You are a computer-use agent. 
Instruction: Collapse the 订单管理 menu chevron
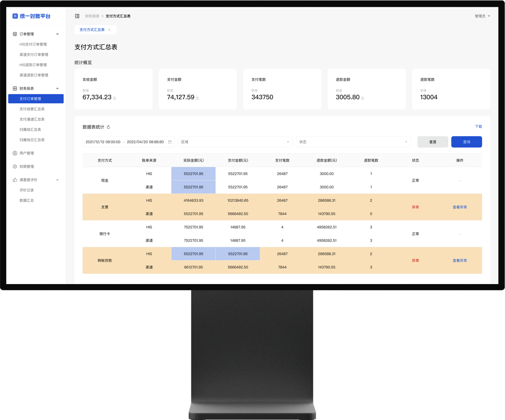[57, 34]
